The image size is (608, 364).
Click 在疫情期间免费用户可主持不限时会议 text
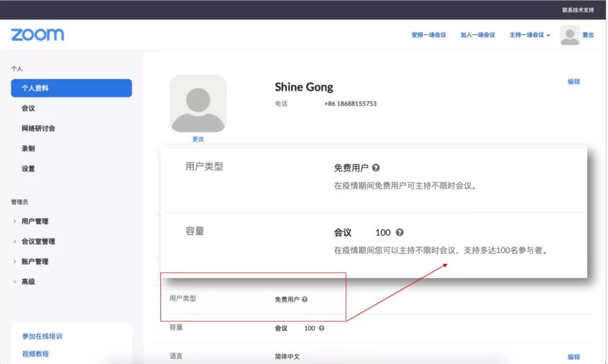[x=405, y=186]
